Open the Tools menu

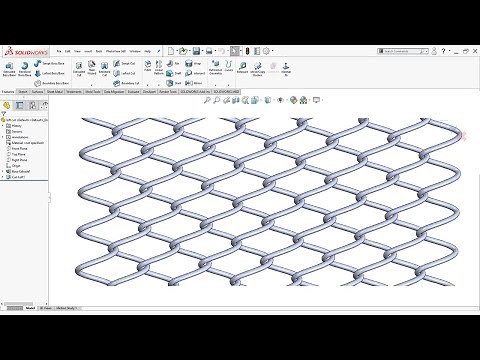[99, 51]
